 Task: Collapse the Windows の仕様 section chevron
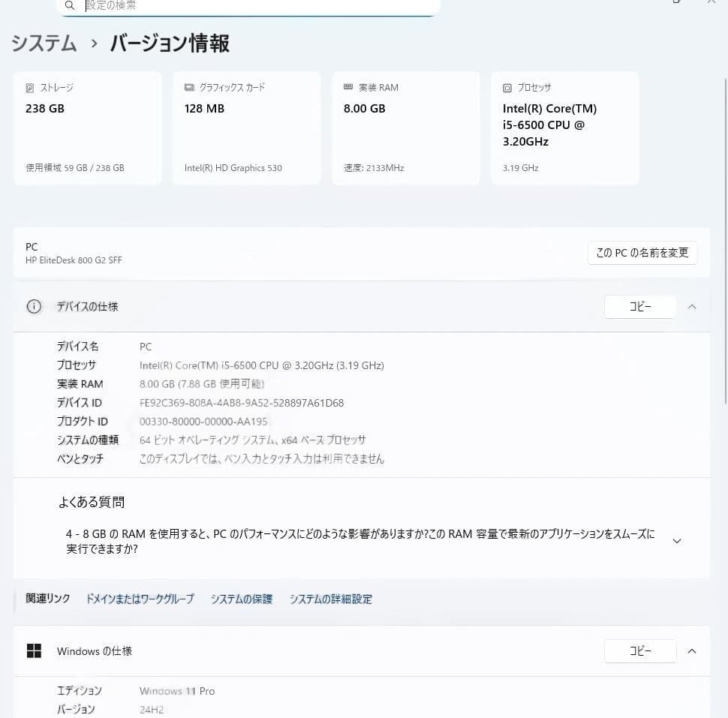691,651
